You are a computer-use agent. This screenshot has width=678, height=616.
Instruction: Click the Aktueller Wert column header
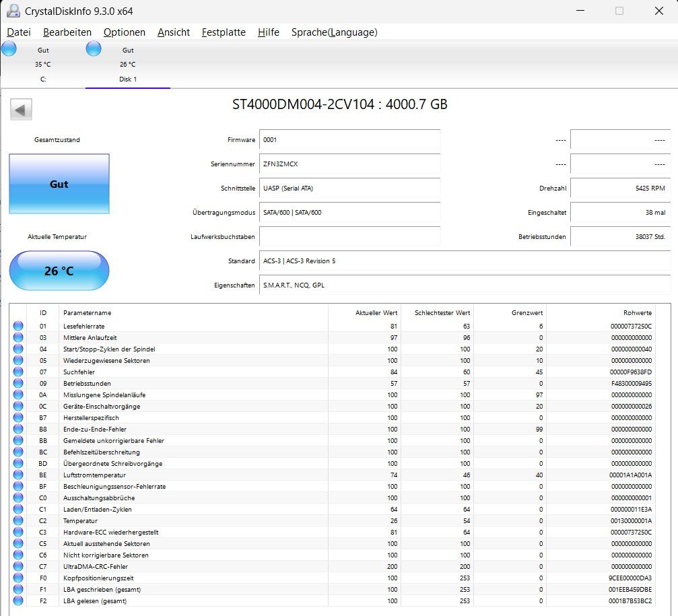point(364,312)
